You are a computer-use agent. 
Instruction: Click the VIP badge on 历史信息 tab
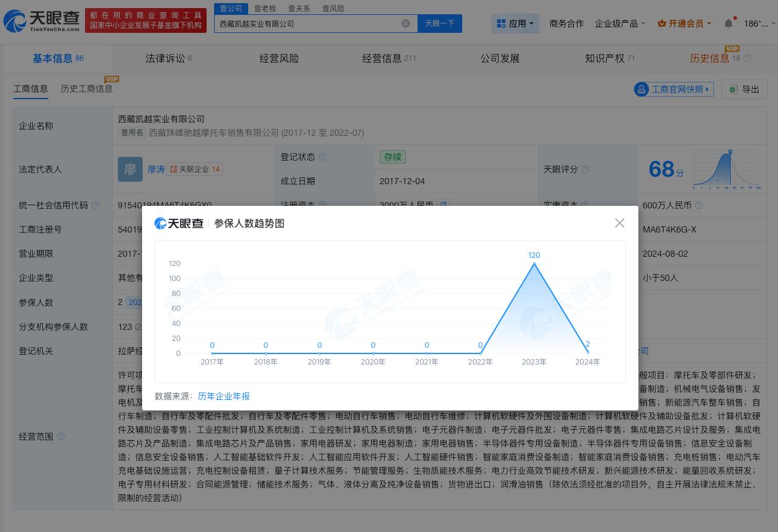point(732,48)
